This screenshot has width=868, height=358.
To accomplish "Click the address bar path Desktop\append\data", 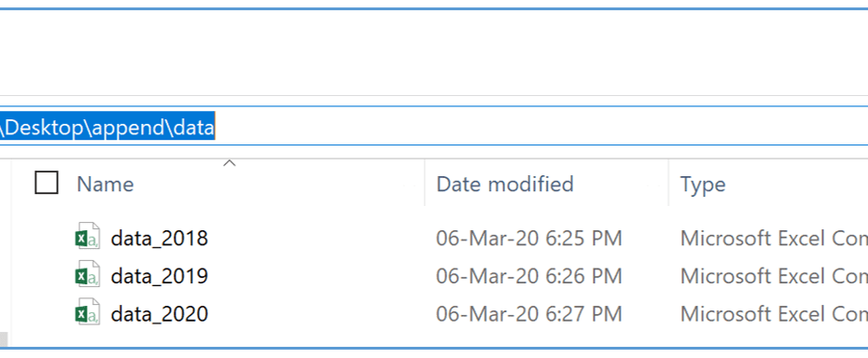I will coord(107,128).
